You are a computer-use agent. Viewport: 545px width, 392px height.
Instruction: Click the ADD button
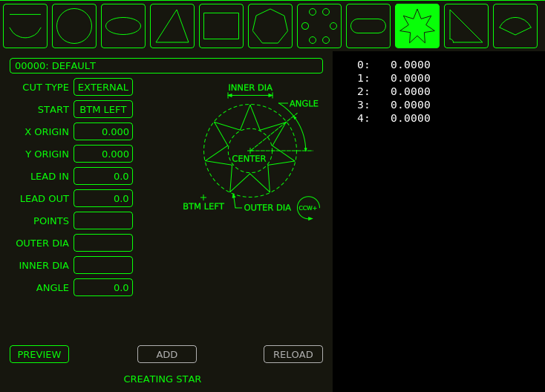pyautogui.click(x=167, y=354)
